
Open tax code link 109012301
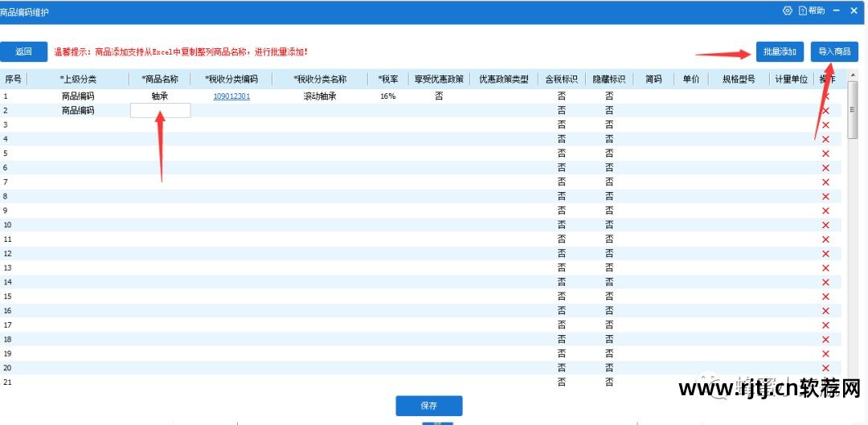231,96
